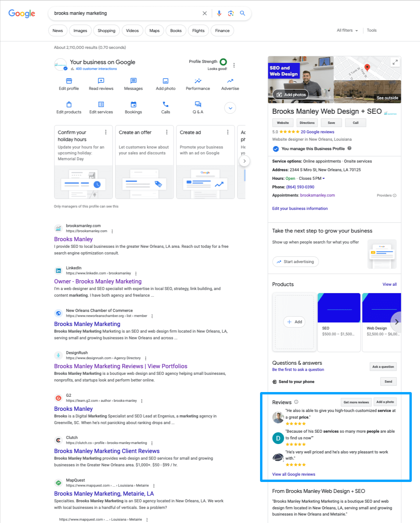420x523 pixels.
Task: Open the Calls phone icon
Action: (165, 104)
